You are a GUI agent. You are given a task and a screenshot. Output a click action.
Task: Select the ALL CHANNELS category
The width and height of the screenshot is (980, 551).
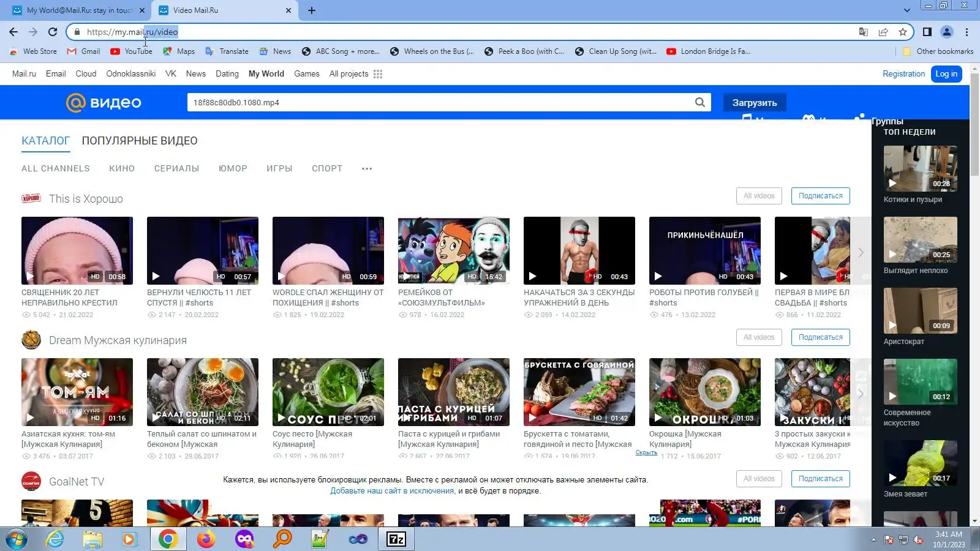click(56, 168)
